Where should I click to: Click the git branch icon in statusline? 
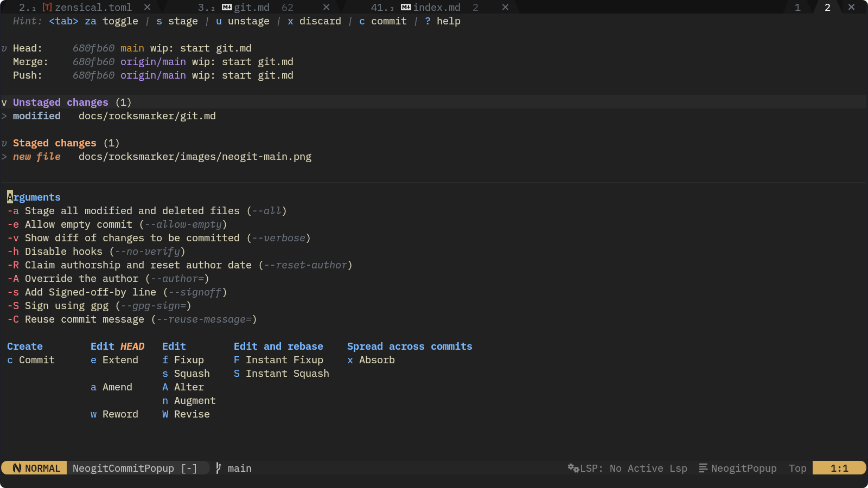218,468
